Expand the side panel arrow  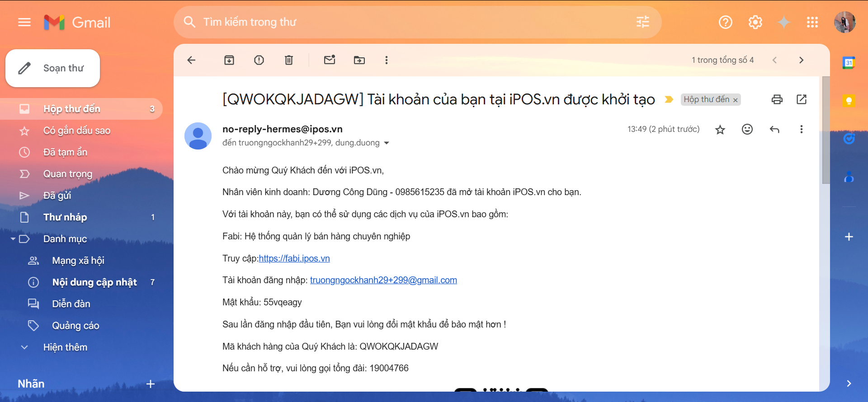pos(849,383)
